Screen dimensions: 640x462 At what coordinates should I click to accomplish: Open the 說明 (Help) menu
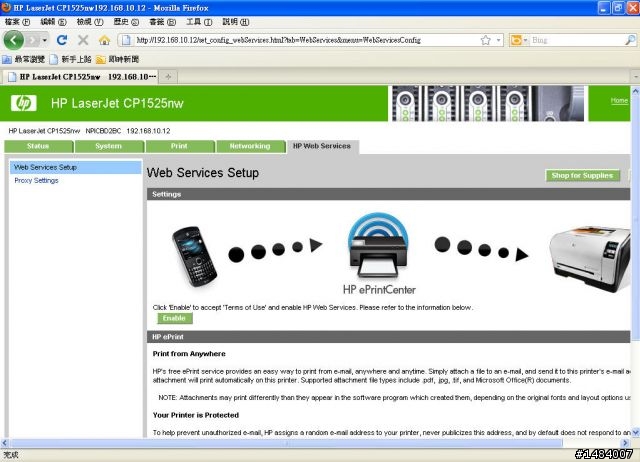(x=236, y=22)
